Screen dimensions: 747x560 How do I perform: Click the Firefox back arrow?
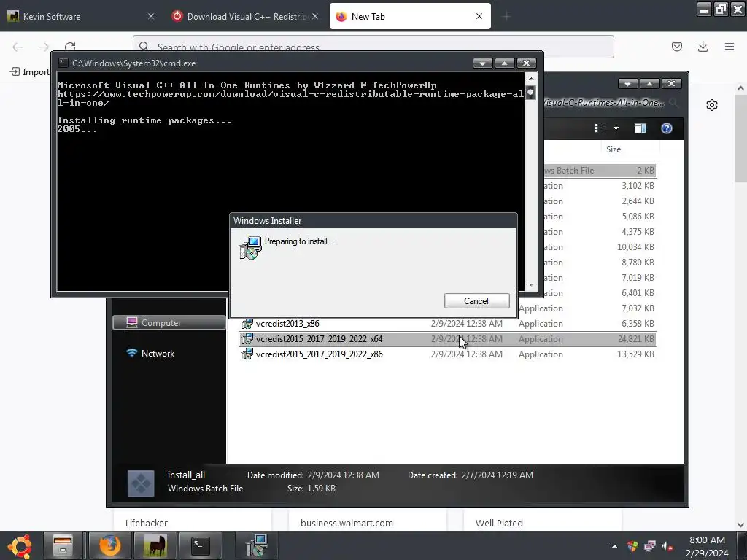click(x=18, y=47)
